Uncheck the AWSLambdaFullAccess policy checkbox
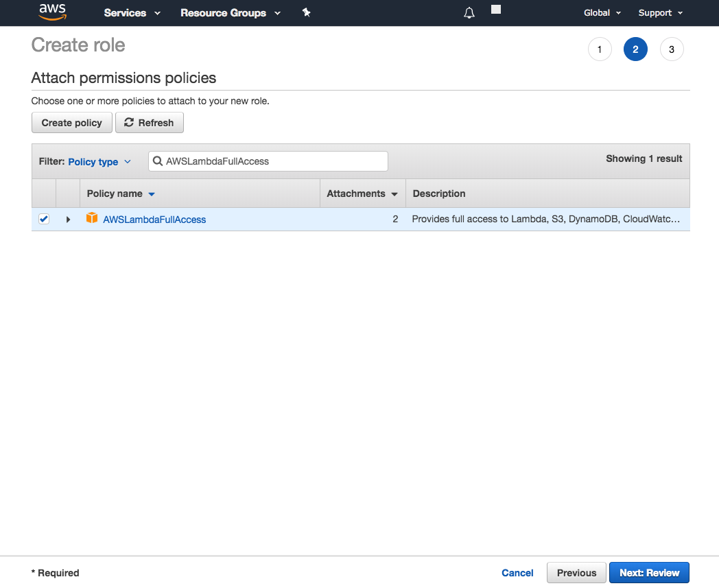This screenshot has width=719, height=588. (x=44, y=219)
